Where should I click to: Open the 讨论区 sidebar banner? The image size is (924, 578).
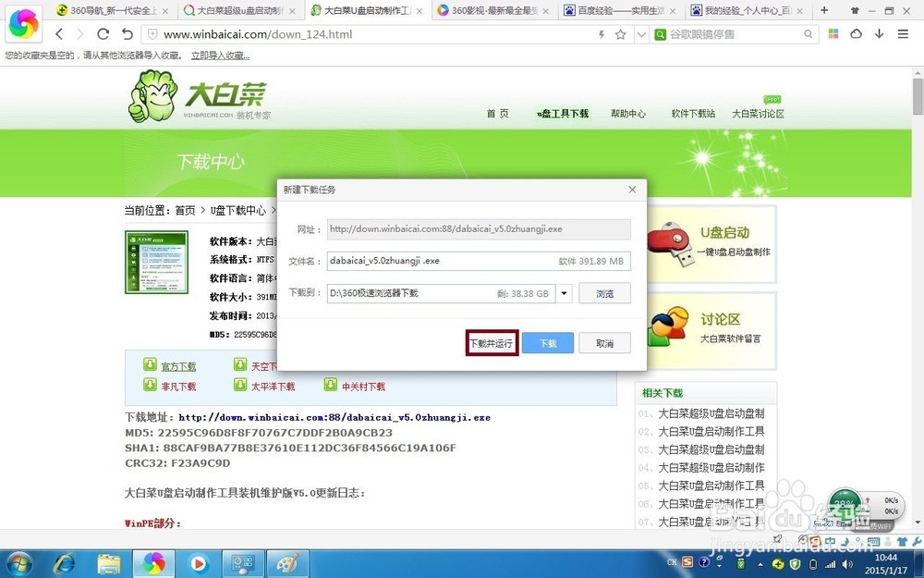pyautogui.click(x=711, y=330)
